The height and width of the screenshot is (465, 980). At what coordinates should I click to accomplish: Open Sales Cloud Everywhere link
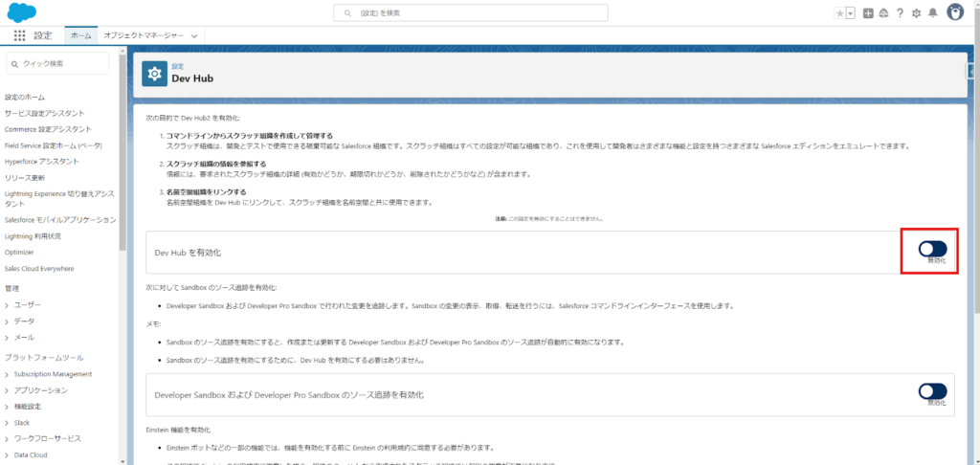coord(38,269)
